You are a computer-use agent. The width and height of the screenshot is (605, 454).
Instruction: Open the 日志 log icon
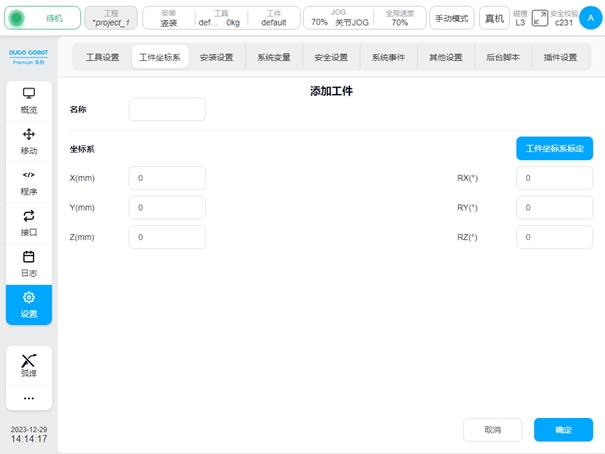[29, 263]
